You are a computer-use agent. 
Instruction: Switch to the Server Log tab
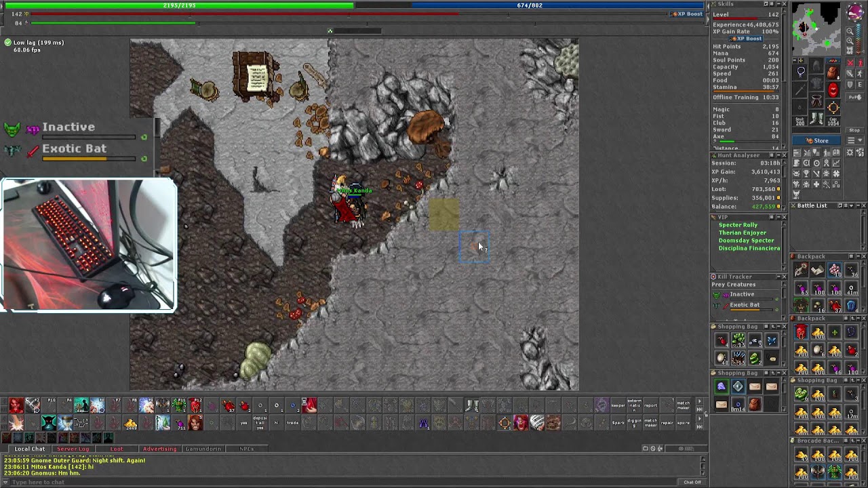(73, 449)
